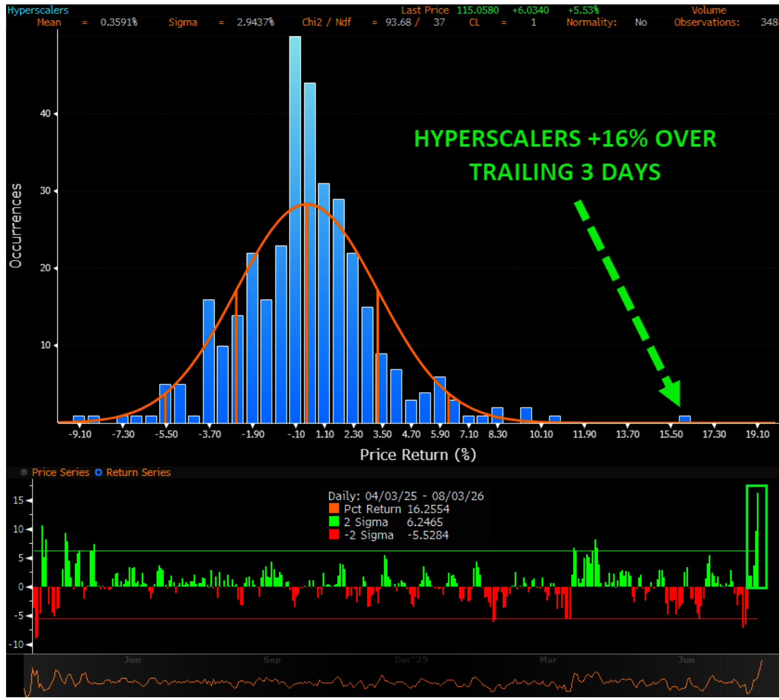The image size is (779, 700).
Task: Click the Sigma value 2.9437%
Action: pos(255,22)
